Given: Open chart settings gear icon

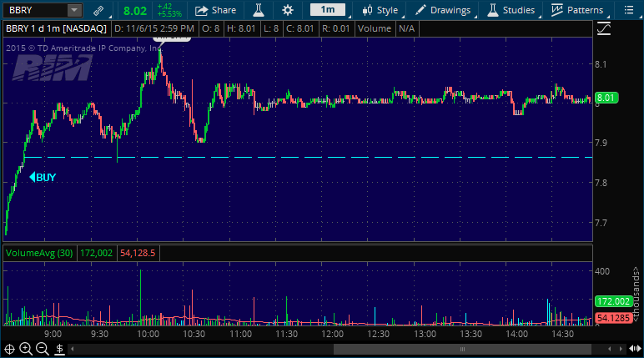Looking at the screenshot, I should click(x=288, y=10).
